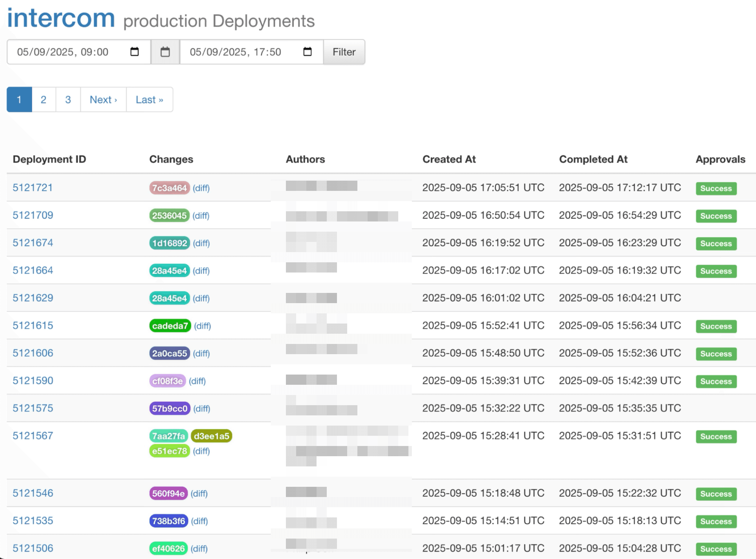Image resolution: width=756 pixels, height=559 pixels.
Task: View the diff for commit 2536045
Action: (201, 215)
